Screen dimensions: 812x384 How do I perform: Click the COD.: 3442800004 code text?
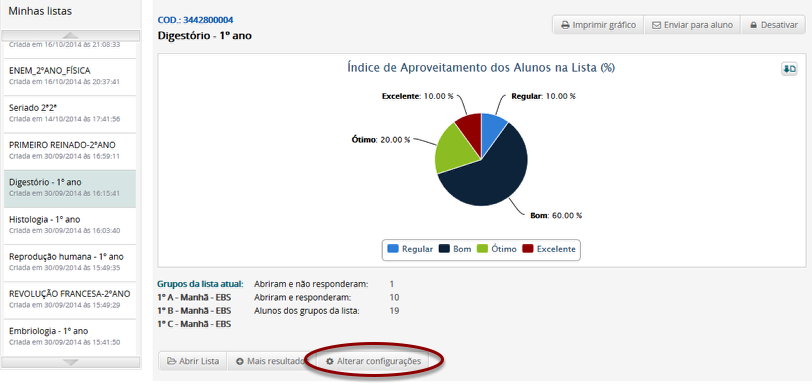click(195, 20)
